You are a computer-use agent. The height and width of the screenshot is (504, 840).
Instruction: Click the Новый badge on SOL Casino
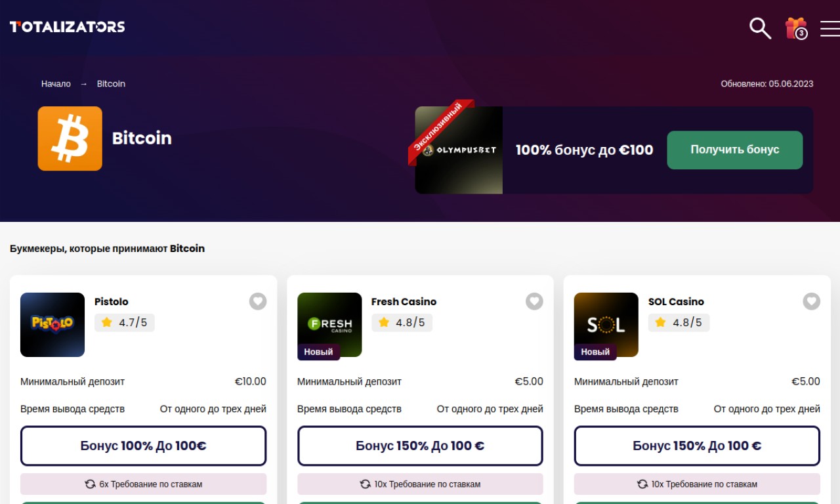coord(595,352)
